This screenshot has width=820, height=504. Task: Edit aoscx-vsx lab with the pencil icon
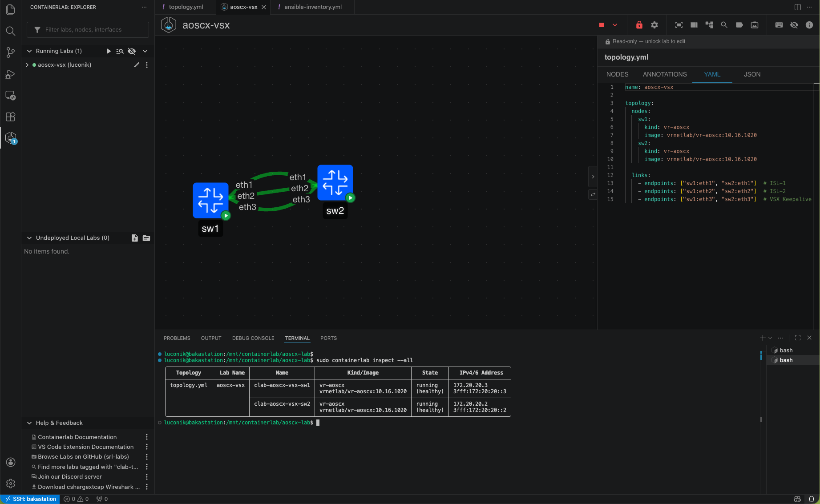tap(137, 65)
